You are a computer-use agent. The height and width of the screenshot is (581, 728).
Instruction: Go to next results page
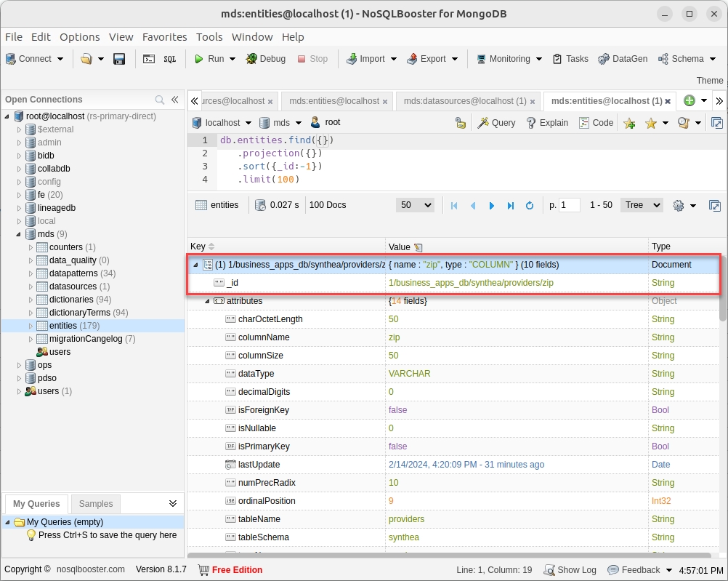[492, 206]
